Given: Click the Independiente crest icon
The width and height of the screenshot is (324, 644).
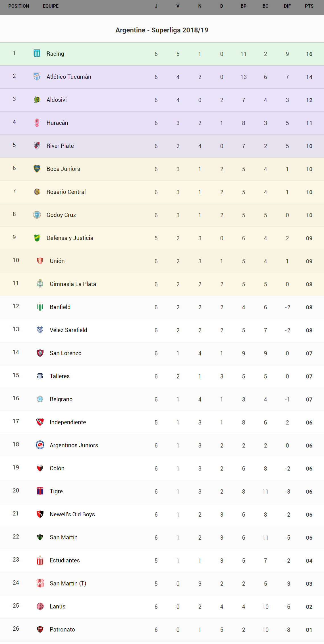Looking at the screenshot, I should [40, 422].
